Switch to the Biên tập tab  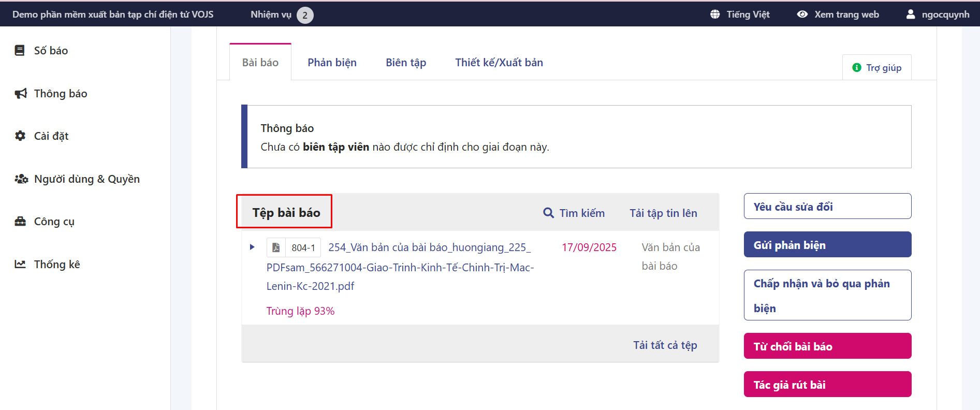click(406, 63)
